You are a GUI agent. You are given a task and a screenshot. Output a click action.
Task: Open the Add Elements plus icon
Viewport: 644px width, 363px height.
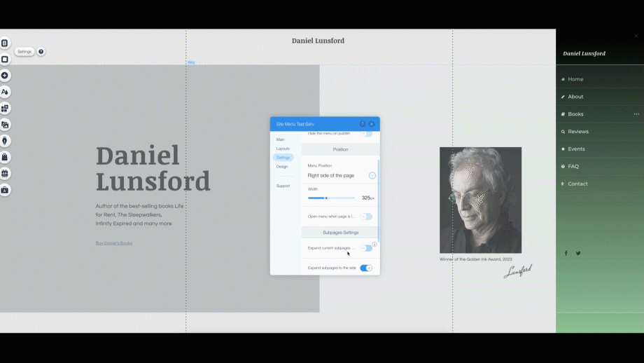pos(5,76)
